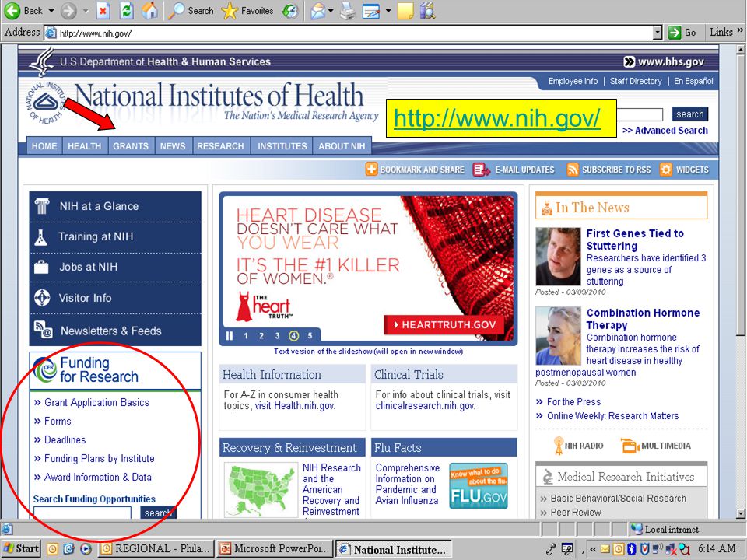
Task: Open the RESEARCH navigation tab
Action: (x=220, y=146)
